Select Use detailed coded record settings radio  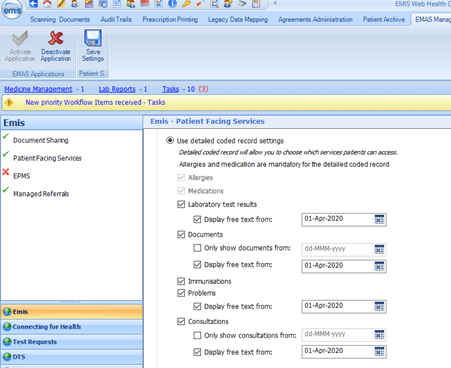coord(170,140)
